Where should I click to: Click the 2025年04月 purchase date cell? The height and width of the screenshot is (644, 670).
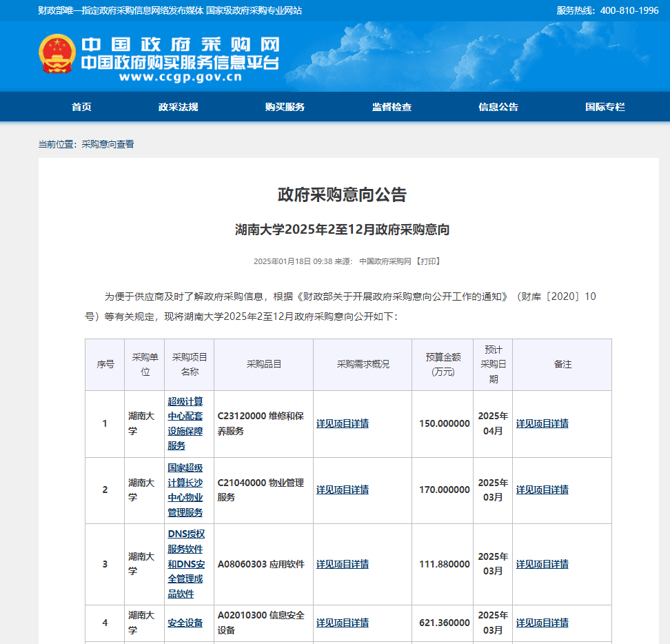pos(493,423)
